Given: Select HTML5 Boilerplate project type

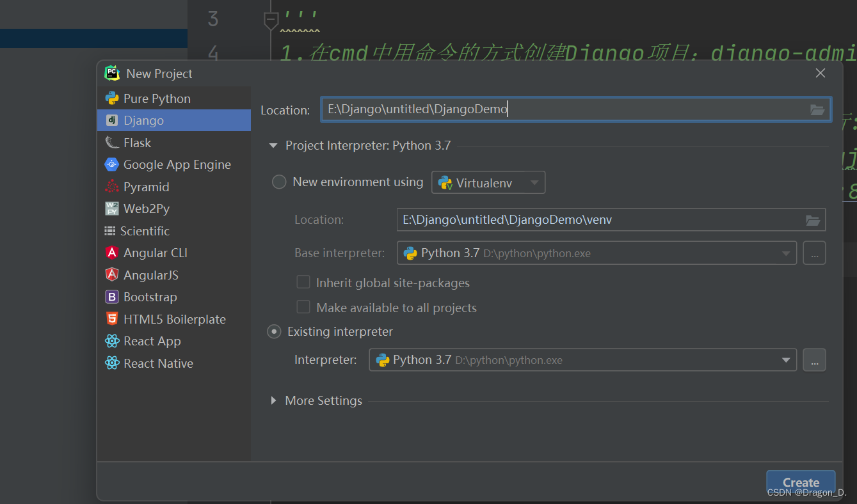Looking at the screenshot, I should (x=173, y=319).
